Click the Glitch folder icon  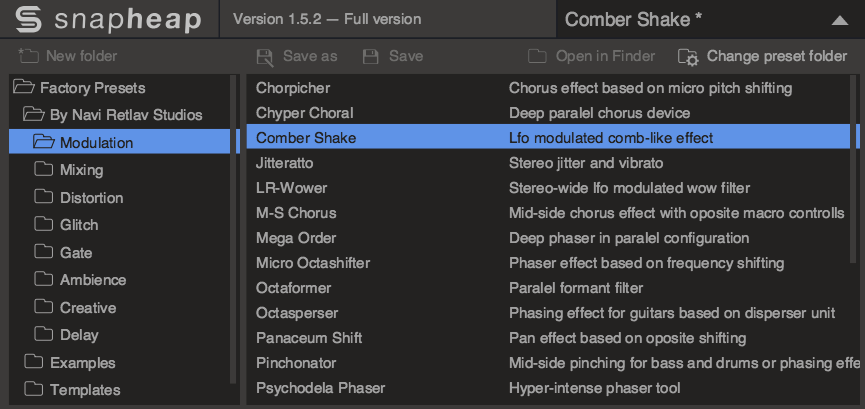pos(43,224)
